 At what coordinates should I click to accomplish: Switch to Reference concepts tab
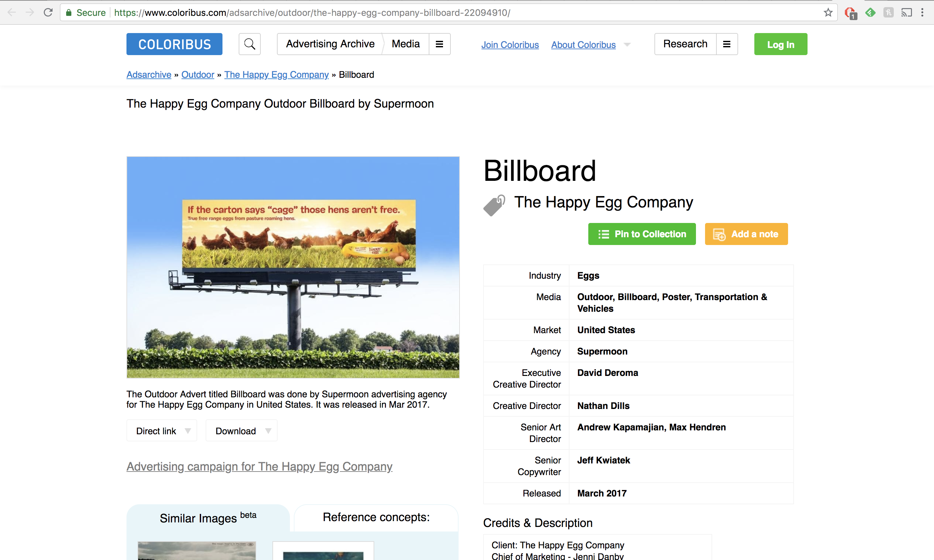tap(376, 517)
